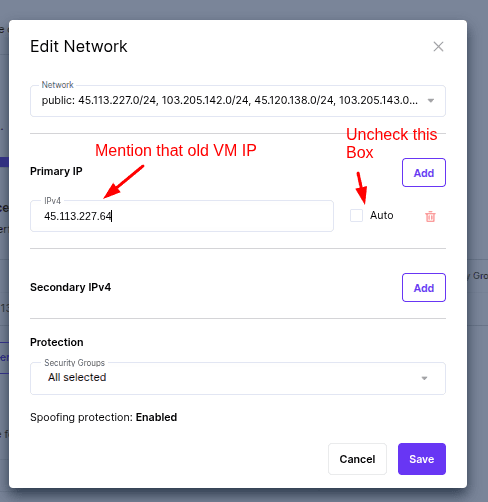The image size is (488, 502).
Task: Close the Edit Network dialog with X
Action: click(438, 46)
